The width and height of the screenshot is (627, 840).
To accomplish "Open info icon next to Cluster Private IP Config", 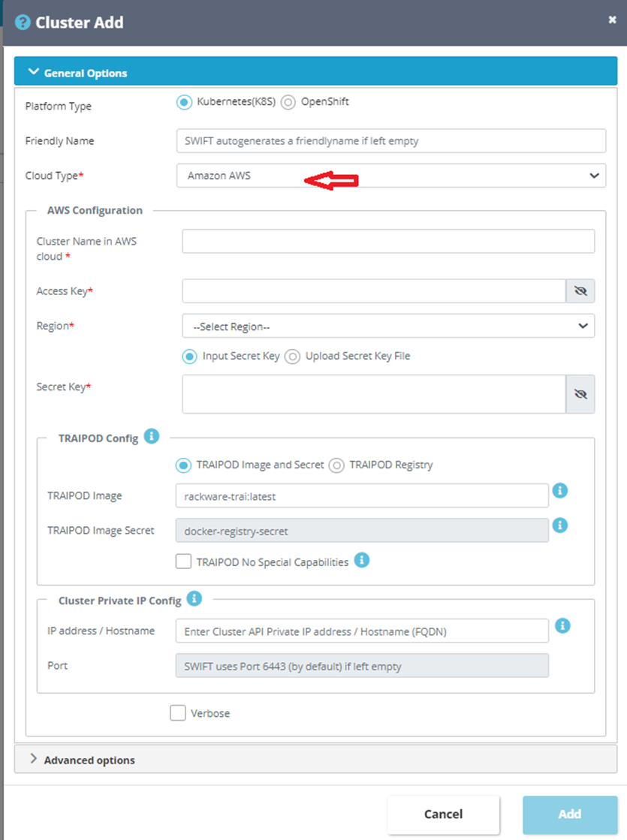I will (x=194, y=598).
